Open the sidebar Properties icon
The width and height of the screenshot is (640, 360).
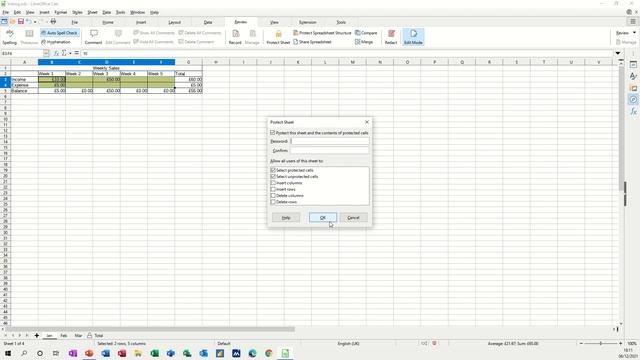[633, 64]
